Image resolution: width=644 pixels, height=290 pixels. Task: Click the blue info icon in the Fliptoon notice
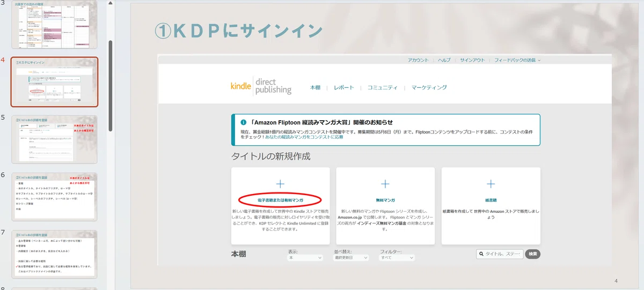[x=243, y=122]
